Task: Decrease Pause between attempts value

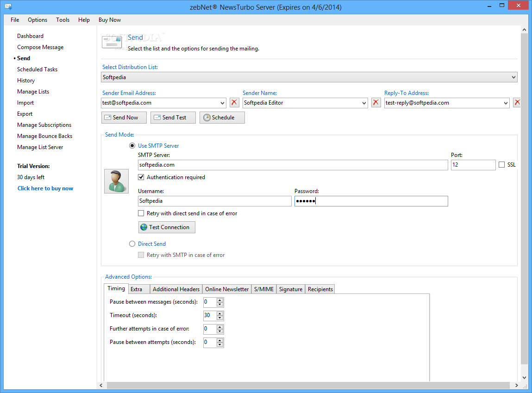Action: pyautogui.click(x=220, y=345)
